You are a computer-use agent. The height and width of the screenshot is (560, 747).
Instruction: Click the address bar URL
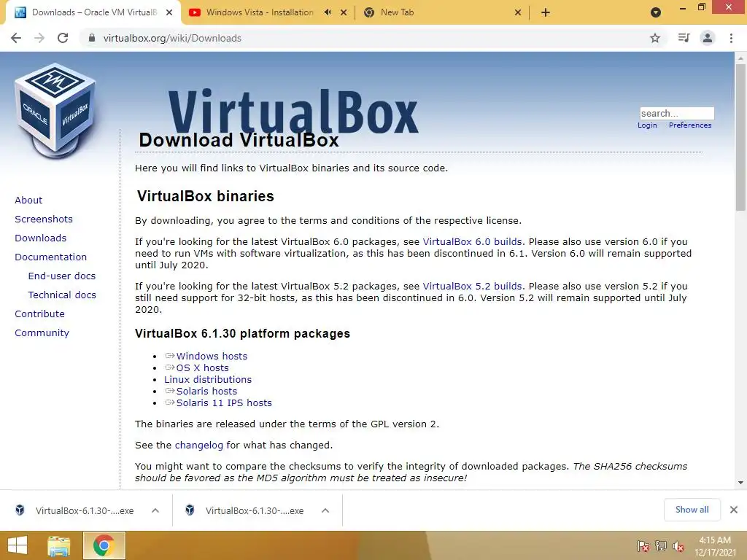(x=172, y=38)
